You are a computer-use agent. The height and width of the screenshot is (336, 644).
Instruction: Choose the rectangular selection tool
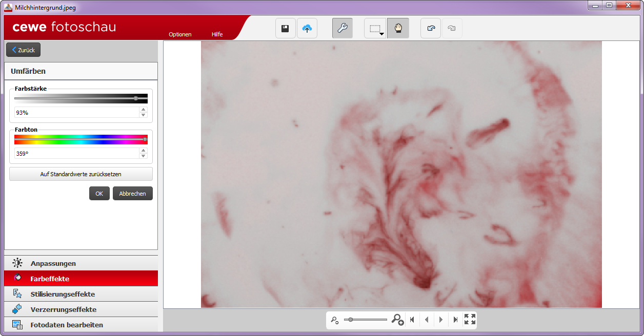click(374, 29)
